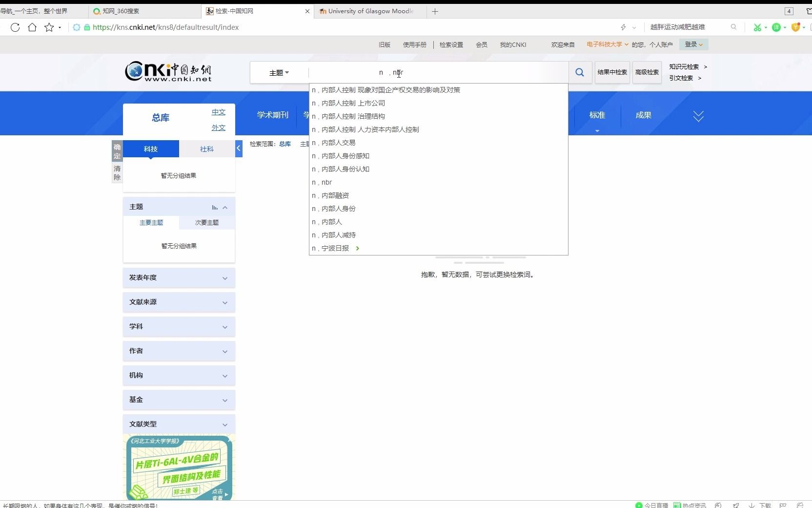The width and height of the screenshot is (812, 508).
Task: Click the green translate extension icon
Action: click(x=777, y=27)
